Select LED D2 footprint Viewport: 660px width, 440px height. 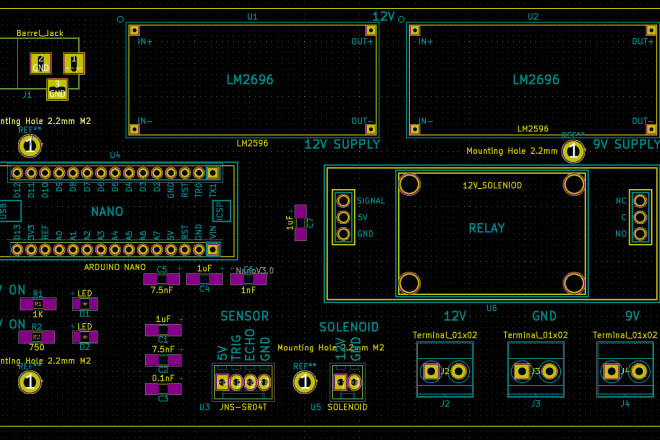click(85, 337)
